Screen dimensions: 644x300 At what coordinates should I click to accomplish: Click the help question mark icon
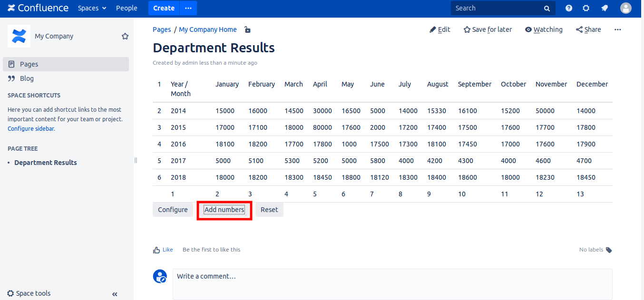569,8
